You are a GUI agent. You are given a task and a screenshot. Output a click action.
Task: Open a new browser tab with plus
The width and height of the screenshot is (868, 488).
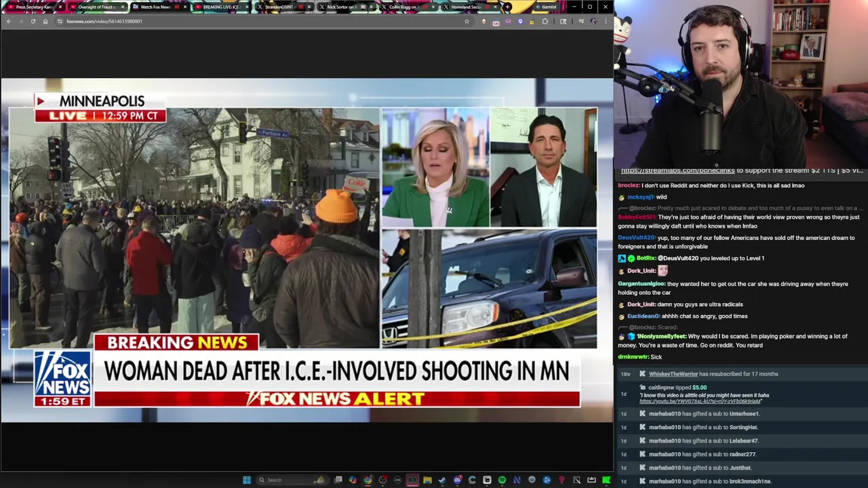507,7
